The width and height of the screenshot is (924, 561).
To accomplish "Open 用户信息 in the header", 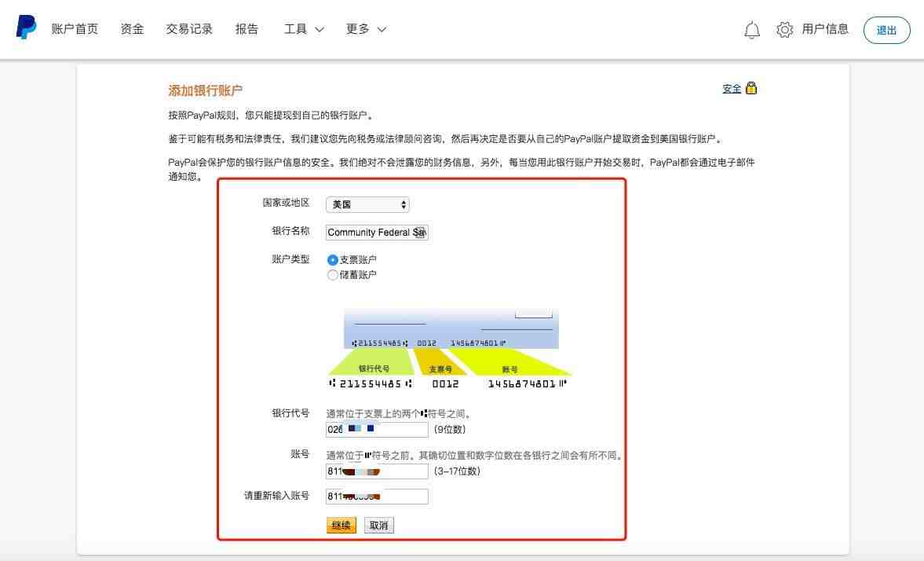I will [x=825, y=29].
